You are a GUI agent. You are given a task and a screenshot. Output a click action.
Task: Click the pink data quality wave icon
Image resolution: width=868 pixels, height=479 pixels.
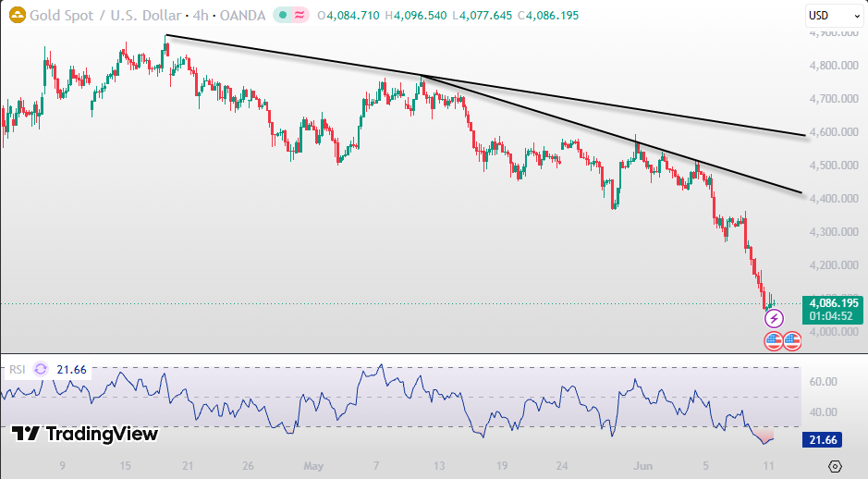(300, 16)
